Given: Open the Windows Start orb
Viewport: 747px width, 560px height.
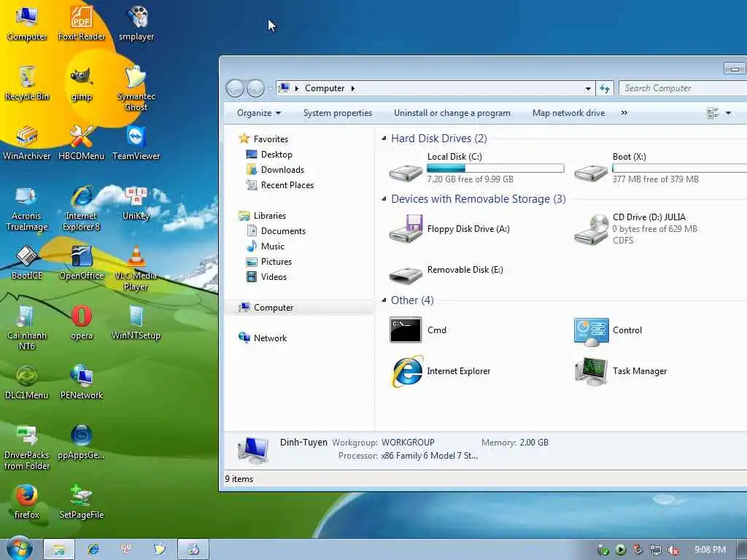Looking at the screenshot, I should pos(19,548).
